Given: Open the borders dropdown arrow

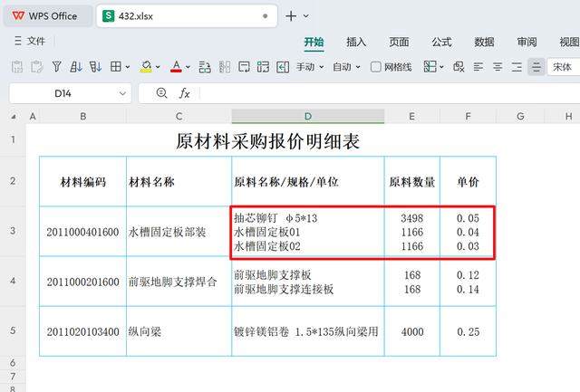Looking at the screenshot, I should tap(128, 67).
